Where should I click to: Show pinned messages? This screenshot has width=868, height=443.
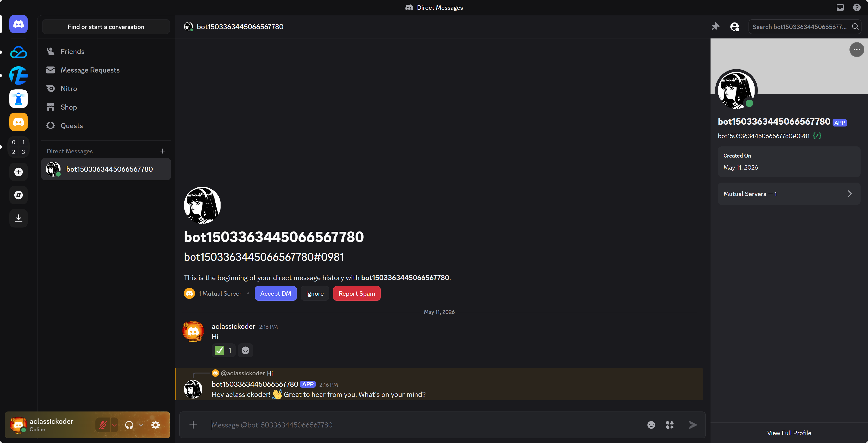pos(715,27)
